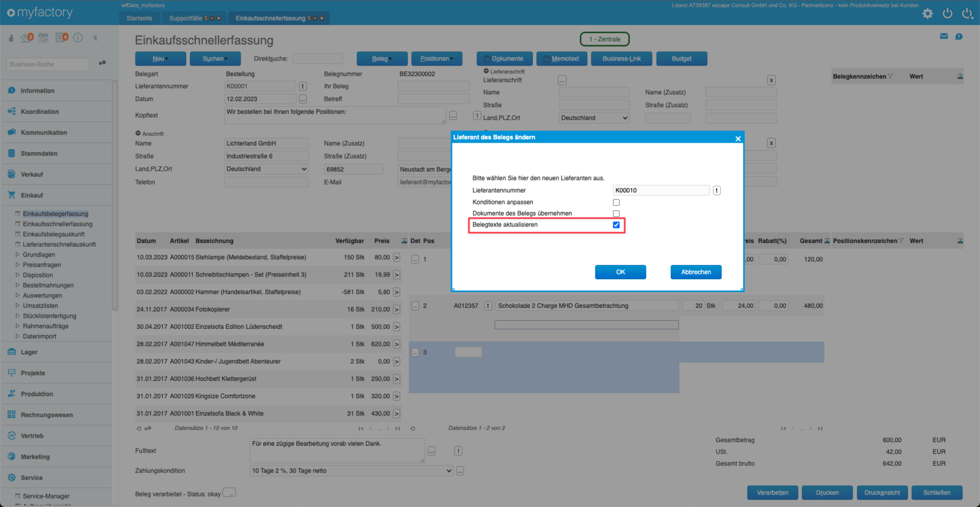Click the Business-Suche search field

coord(48,64)
